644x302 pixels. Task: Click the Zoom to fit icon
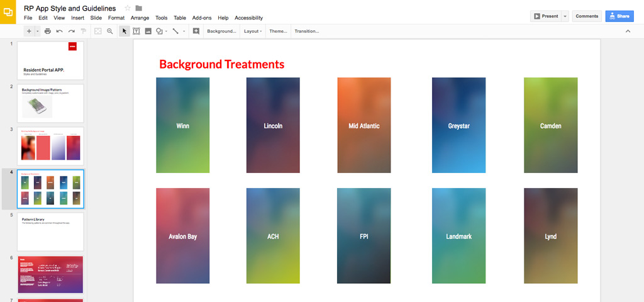pyautogui.click(x=97, y=31)
